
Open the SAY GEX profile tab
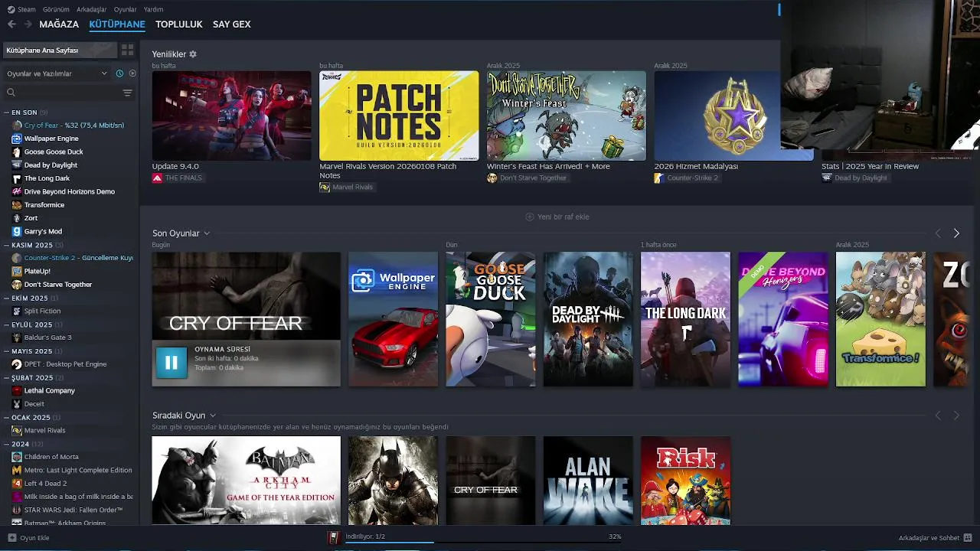click(x=232, y=24)
